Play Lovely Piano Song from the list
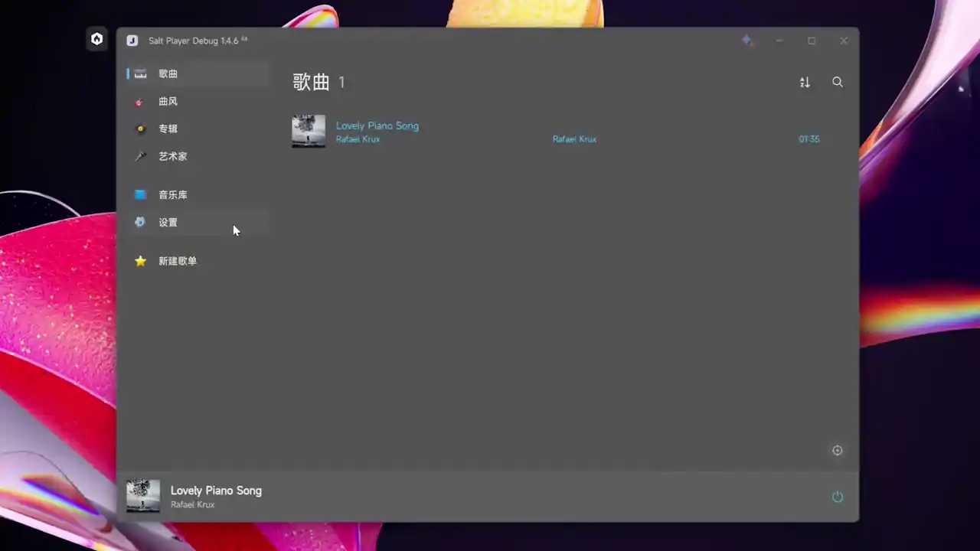Screen dimensions: 980x551 (x=561, y=132)
